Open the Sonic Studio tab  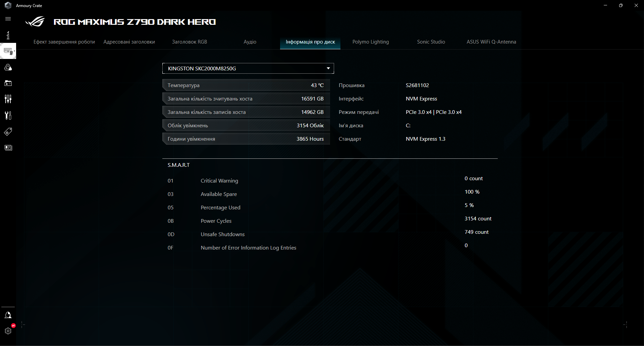(x=431, y=42)
